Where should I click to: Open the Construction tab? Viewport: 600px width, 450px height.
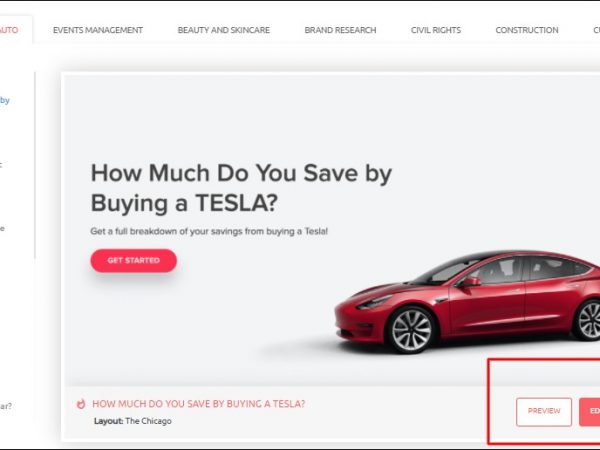point(527,30)
